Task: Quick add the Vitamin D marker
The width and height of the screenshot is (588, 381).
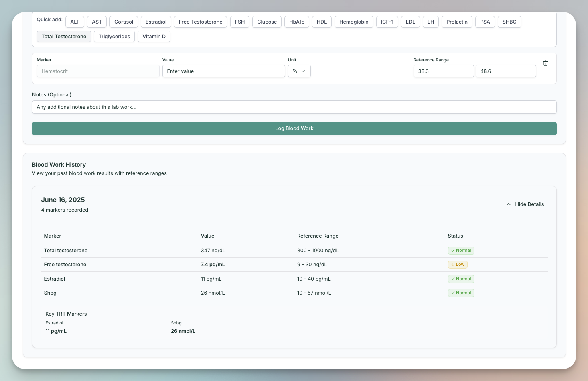Action: tap(154, 36)
